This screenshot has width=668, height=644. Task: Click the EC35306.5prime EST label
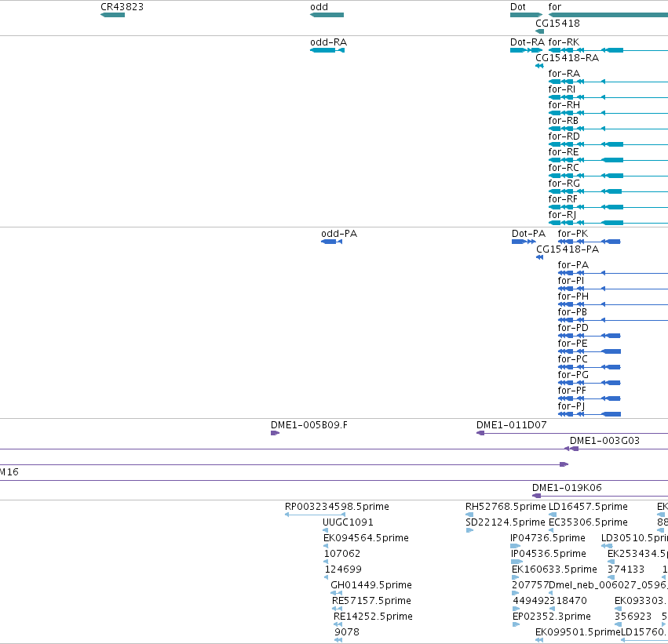[589, 522]
